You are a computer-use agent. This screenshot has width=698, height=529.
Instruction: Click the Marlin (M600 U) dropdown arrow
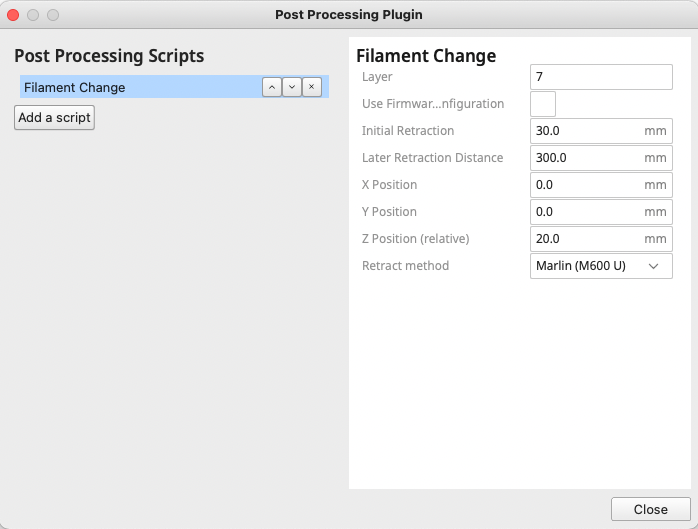pos(654,266)
